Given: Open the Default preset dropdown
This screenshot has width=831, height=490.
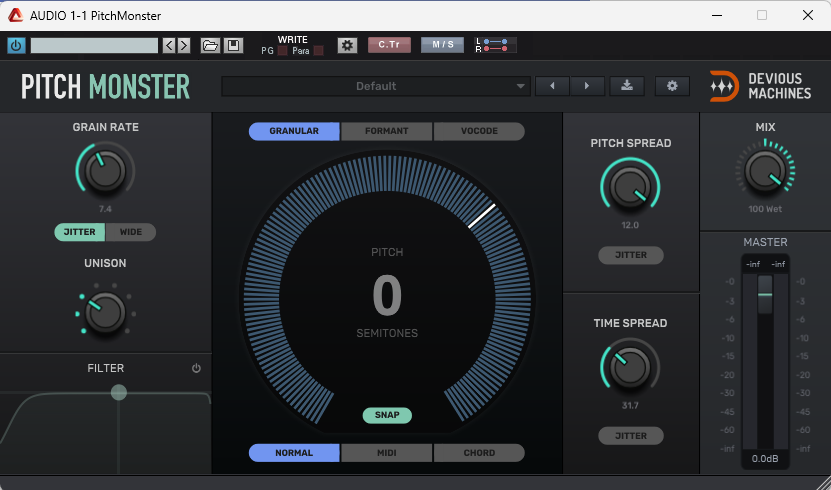Looking at the screenshot, I should tap(376, 86).
